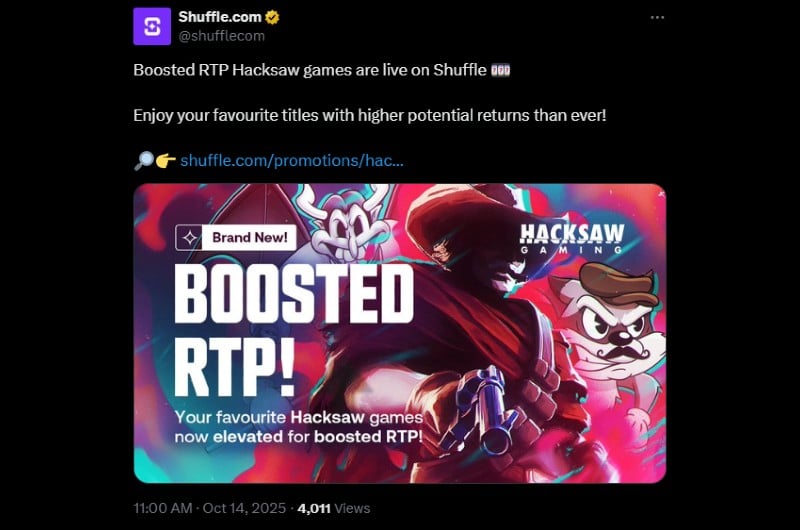Viewport: 800px width, 530px height.
Task: Open the Shuffle.com display name
Action: (220, 17)
